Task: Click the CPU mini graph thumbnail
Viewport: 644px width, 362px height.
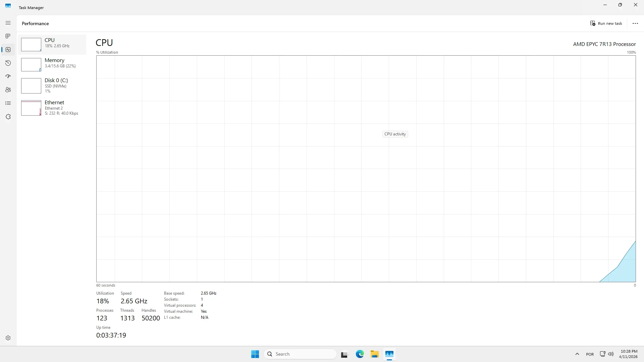Action: pos(31,45)
